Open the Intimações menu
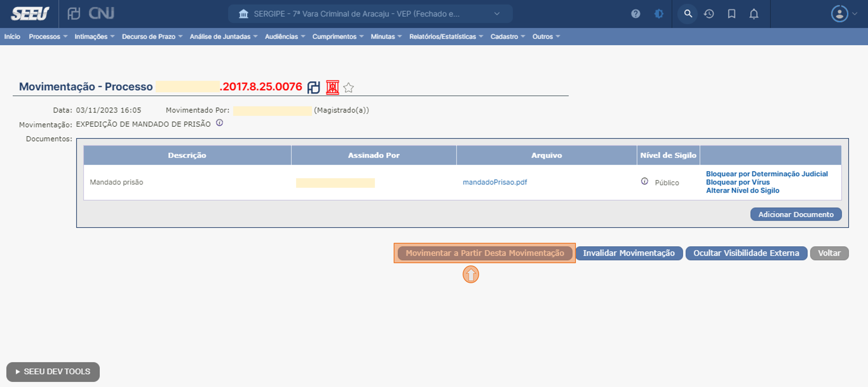This screenshot has height=387, width=868. pos(95,36)
